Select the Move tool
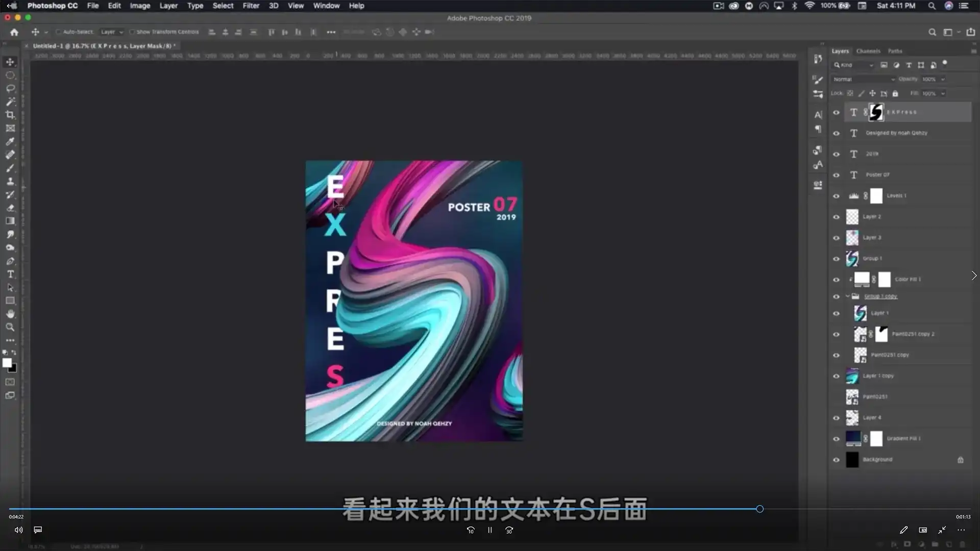980x551 pixels. click(10, 62)
